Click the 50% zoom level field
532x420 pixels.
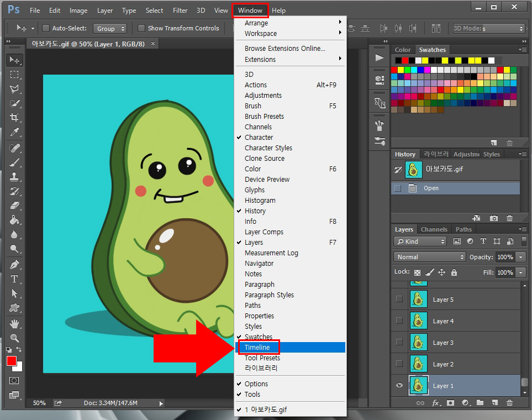point(39,403)
